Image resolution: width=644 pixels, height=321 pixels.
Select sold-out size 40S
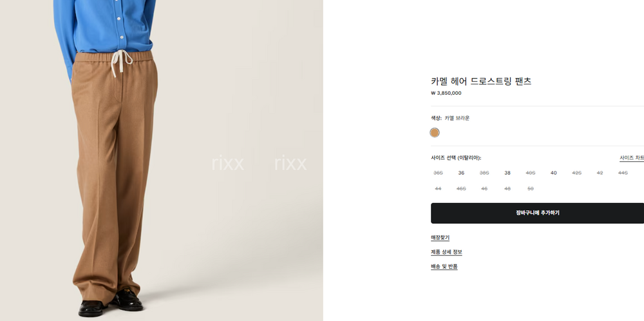point(531,173)
